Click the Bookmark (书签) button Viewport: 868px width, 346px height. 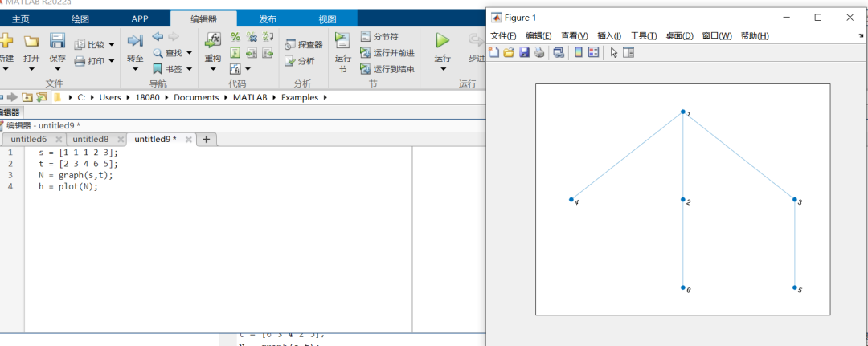(167, 69)
